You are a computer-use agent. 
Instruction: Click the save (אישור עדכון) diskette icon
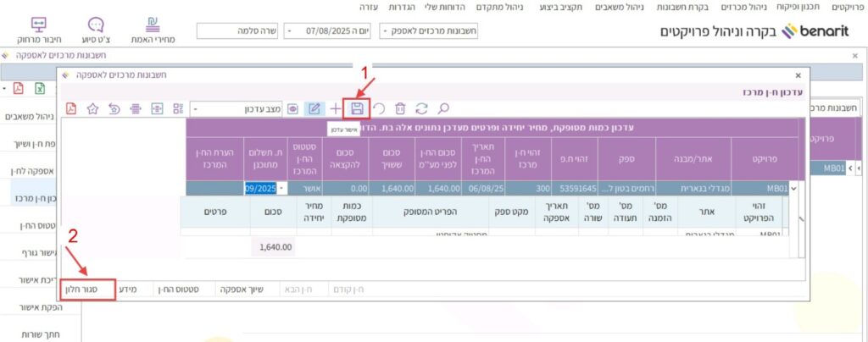click(x=357, y=108)
